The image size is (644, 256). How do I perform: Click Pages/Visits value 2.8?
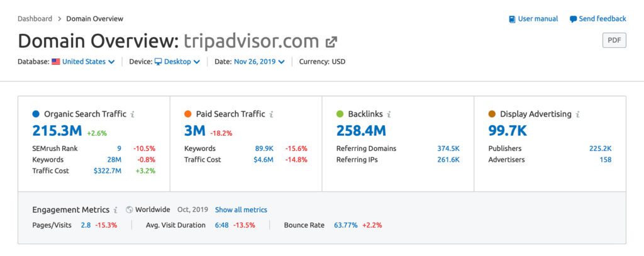coord(86,225)
